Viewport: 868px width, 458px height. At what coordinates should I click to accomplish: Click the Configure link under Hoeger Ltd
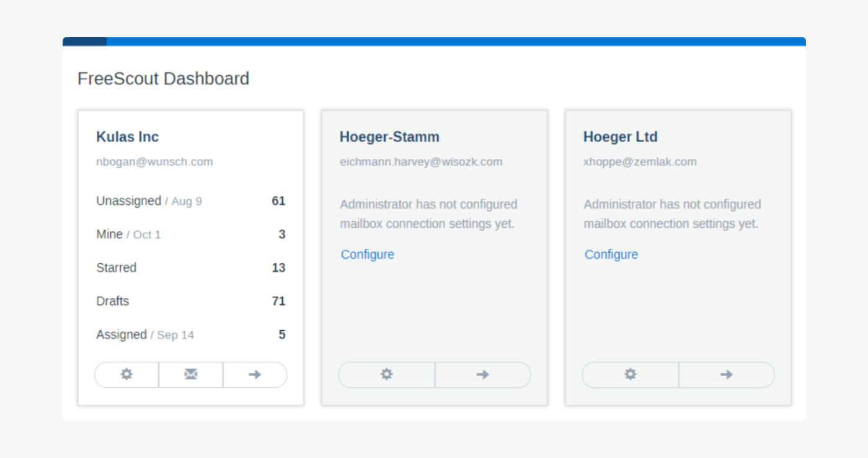coord(611,254)
